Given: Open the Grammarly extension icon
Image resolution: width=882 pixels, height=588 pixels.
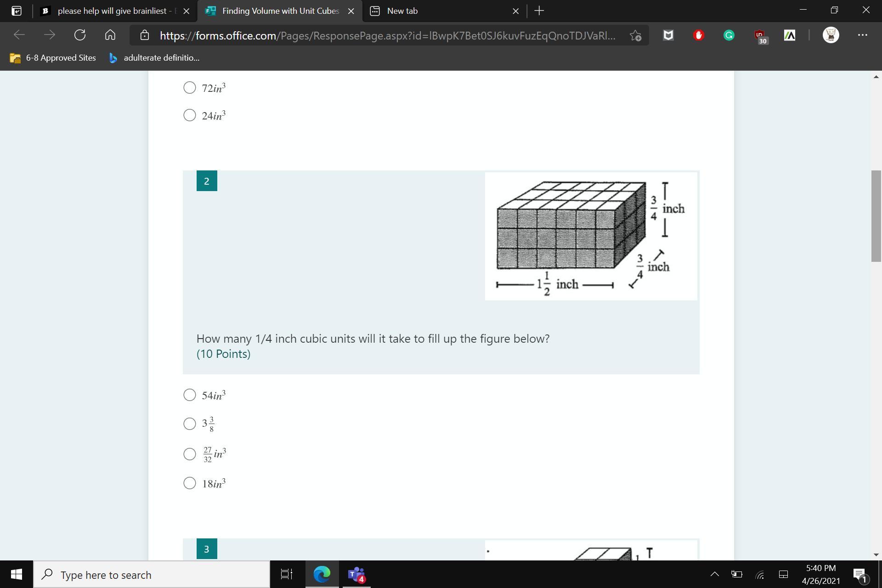Looking at the screenshot, I should (729, 35).
